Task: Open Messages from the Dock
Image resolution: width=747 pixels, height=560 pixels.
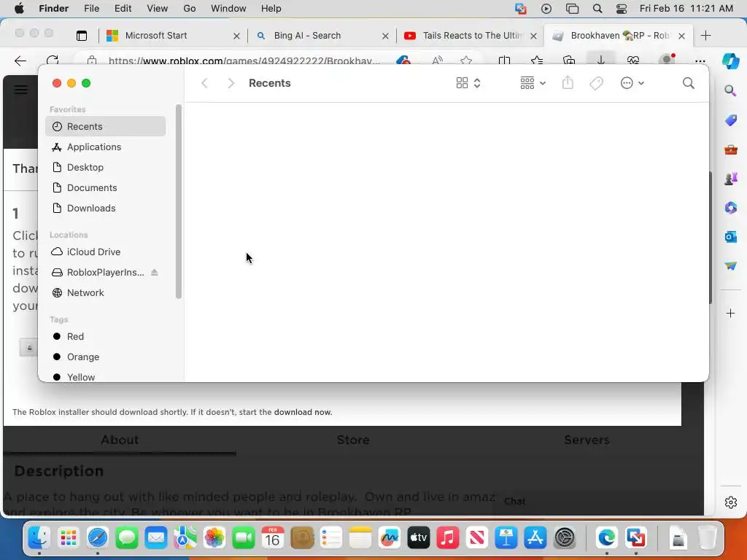Action: point(127,538)
